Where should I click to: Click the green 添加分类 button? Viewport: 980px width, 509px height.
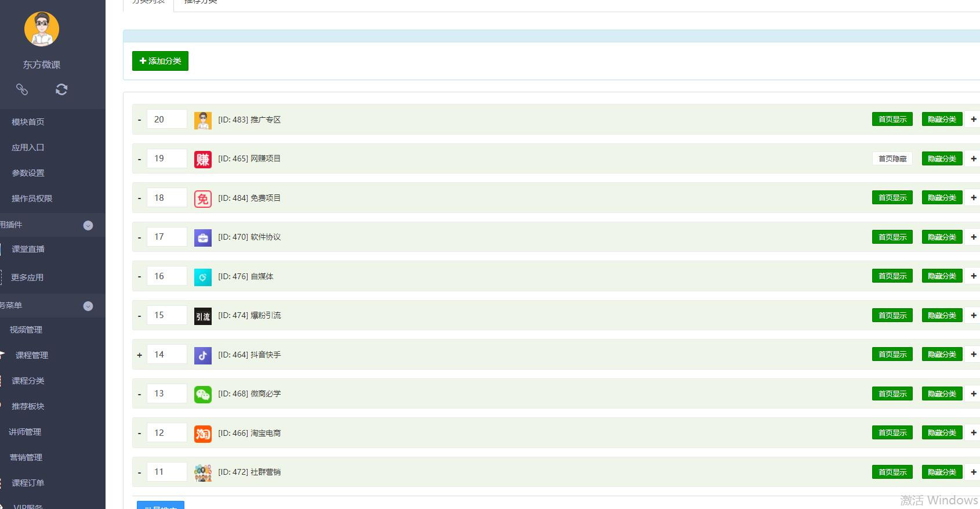160,61
